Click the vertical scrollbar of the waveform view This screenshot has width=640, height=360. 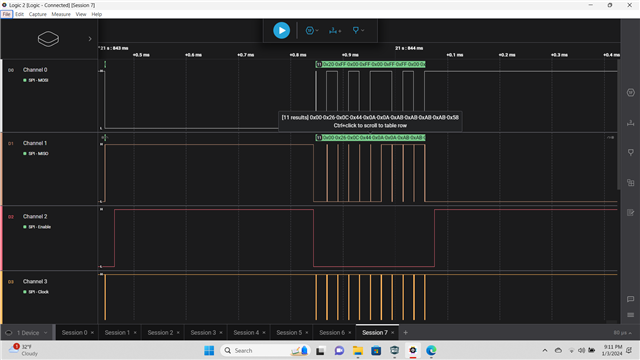point(619,124)
